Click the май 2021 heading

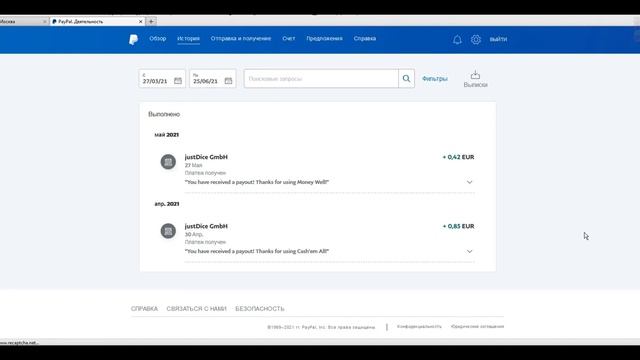coord(167,135)
